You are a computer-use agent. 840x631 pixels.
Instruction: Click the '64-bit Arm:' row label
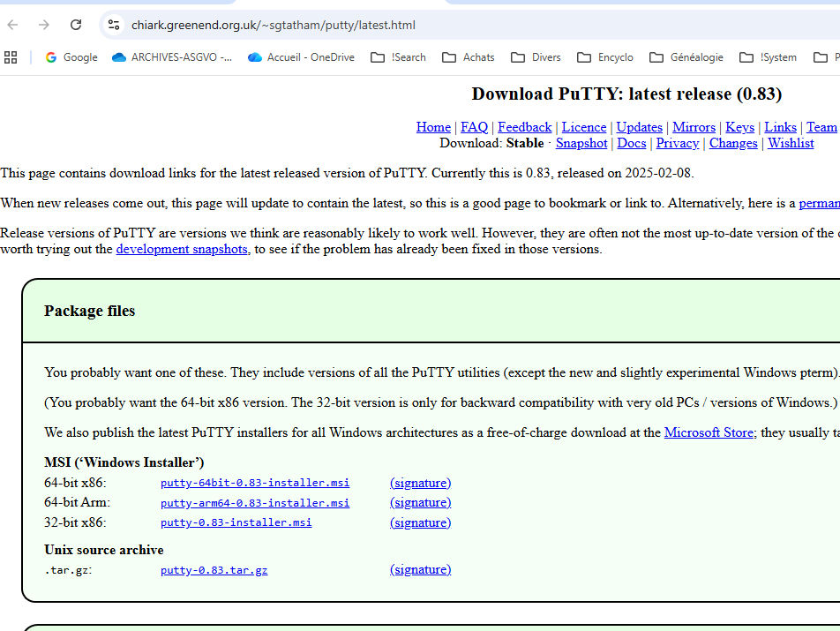pyautogui.click(x=77, y=502)
